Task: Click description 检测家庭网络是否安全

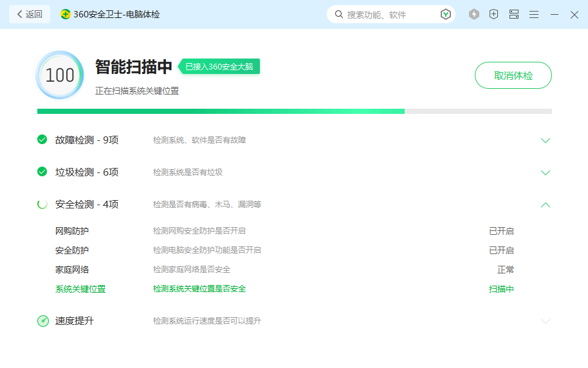Action: coord(192,270)
